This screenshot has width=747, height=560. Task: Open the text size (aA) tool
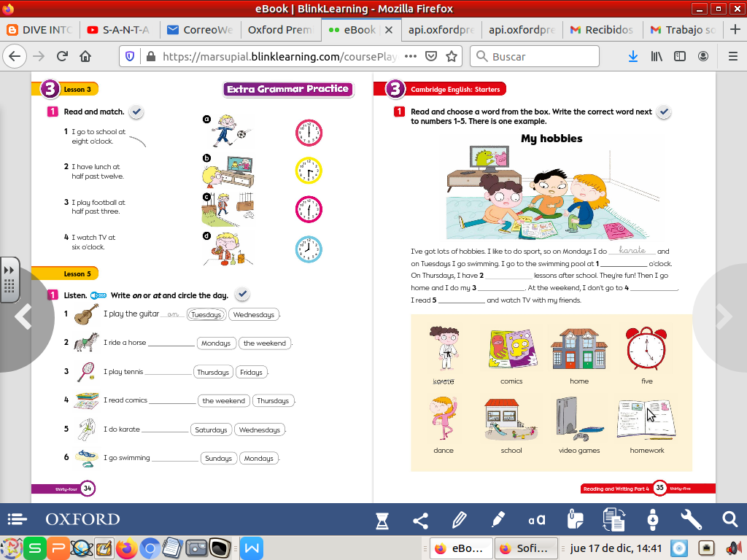click(x=536, y=520)
